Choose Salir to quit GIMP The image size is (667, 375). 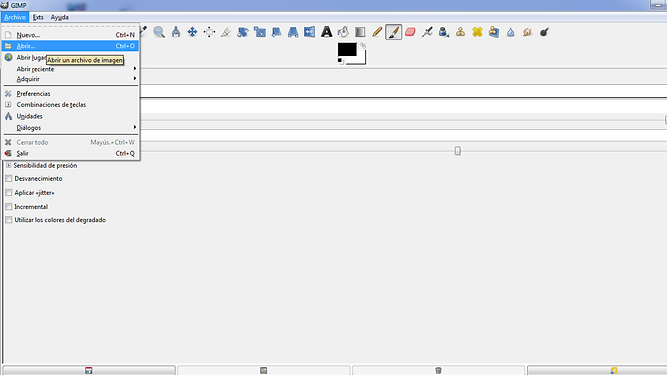71,153
